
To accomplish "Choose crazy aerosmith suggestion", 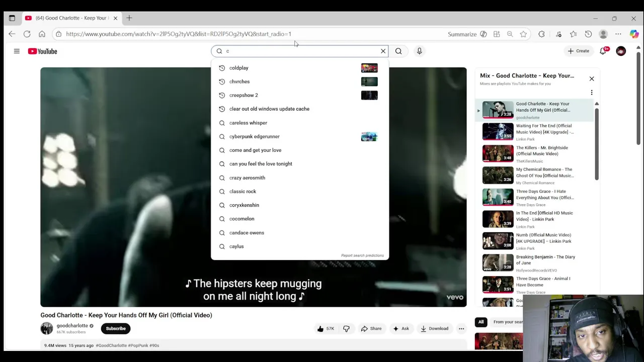I will click(300, 177).
